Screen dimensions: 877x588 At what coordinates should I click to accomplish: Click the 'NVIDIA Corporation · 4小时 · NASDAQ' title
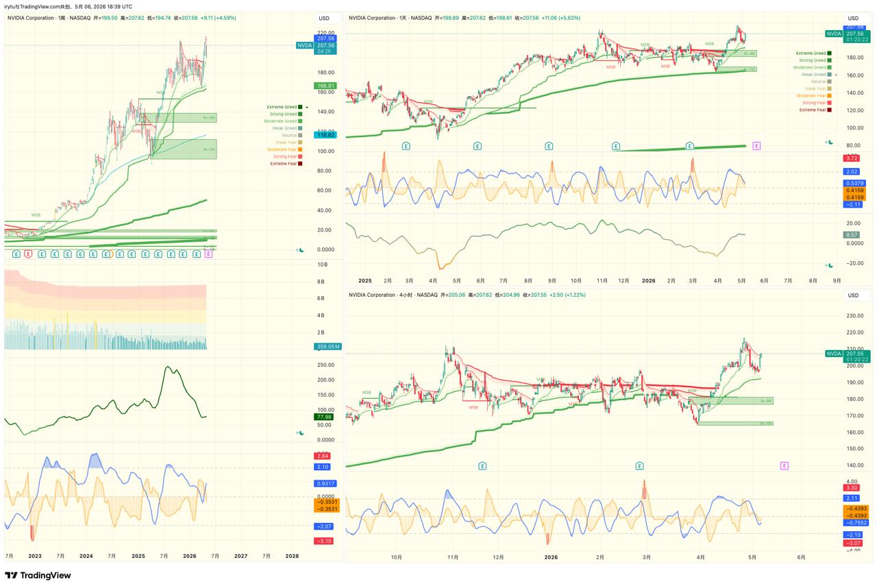(x=393, y=295)
